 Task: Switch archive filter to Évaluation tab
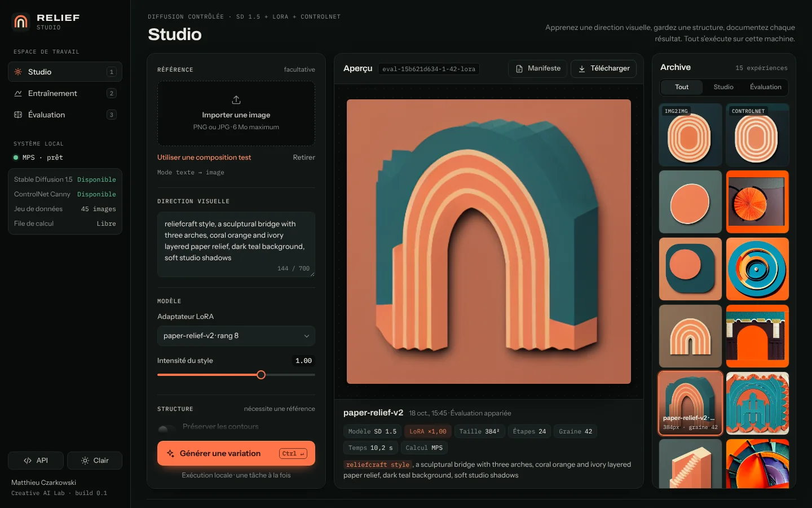[766, 87]
